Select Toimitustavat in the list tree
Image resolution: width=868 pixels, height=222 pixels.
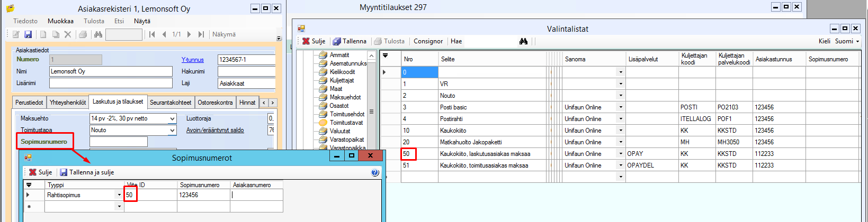(346, 123)
